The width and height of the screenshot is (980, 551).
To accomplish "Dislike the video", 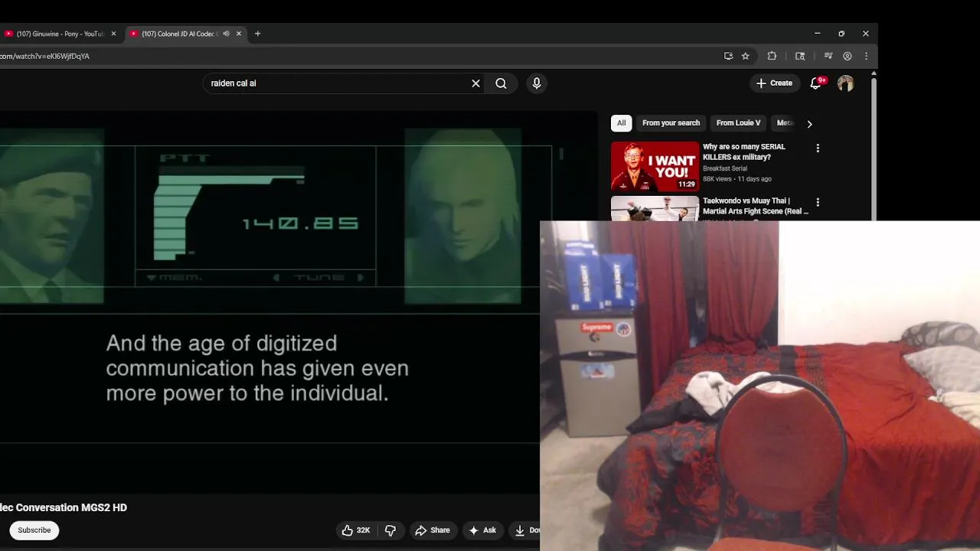I will pyautogui.click(x=390, y=530).
